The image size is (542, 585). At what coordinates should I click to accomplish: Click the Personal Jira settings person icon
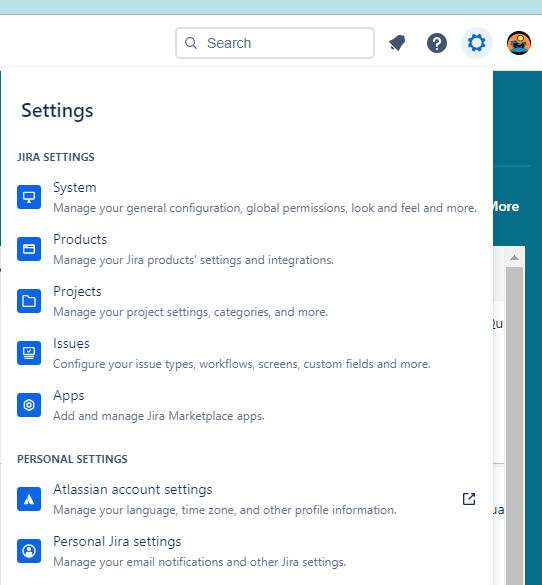[x=29, y=551]
